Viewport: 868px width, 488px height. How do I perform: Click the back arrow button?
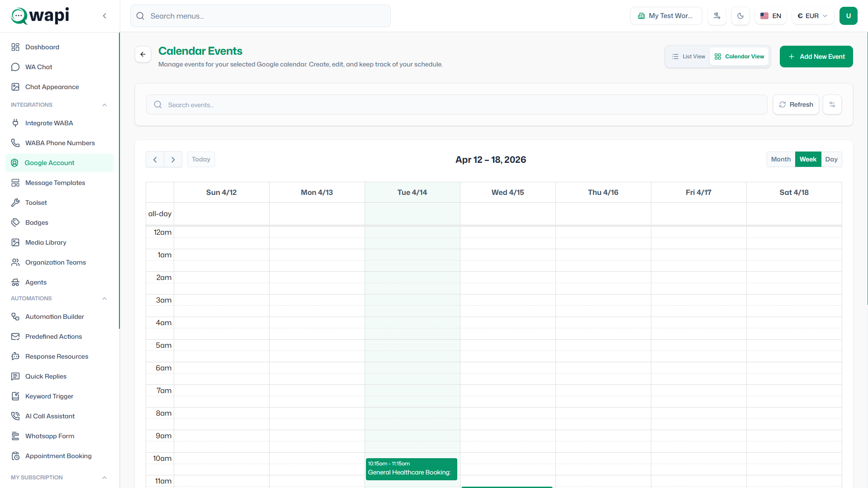pos(143,54)
